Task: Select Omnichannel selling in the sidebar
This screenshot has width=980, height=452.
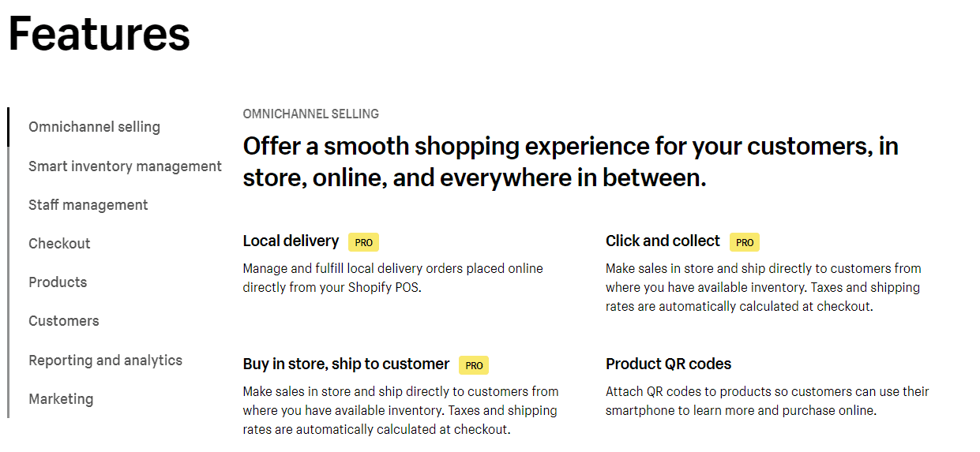Action: (94, 127)
